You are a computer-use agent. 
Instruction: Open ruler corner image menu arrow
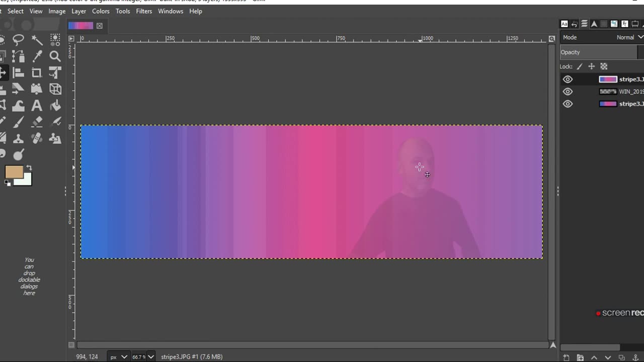[71, 38]
